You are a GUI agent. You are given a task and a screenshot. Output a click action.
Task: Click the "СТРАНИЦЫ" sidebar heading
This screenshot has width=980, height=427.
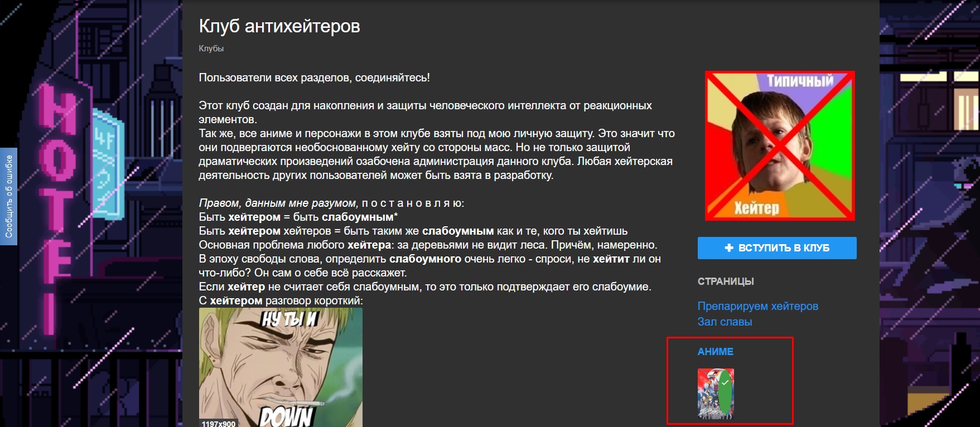(726, 282)
